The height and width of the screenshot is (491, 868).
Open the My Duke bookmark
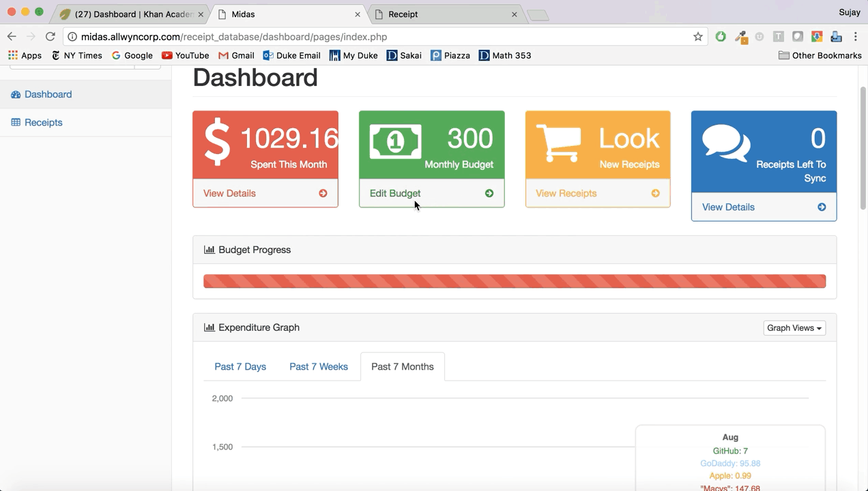353,55
